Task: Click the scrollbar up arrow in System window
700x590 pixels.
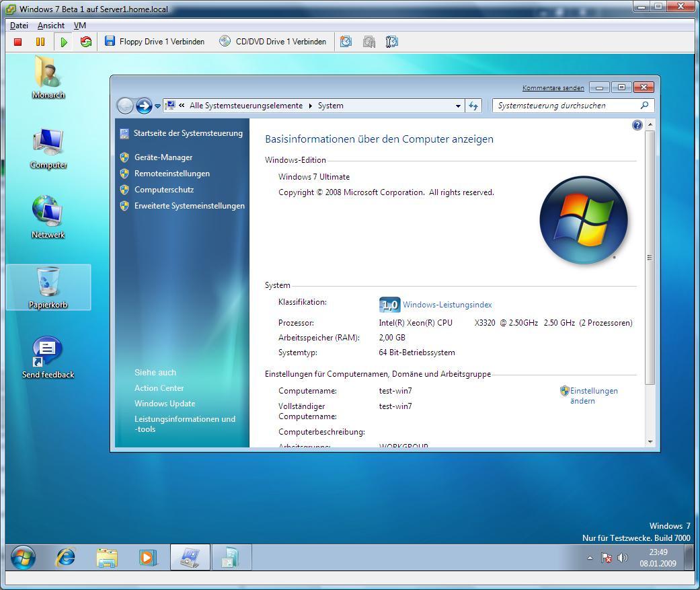Action: pos(650,124)
